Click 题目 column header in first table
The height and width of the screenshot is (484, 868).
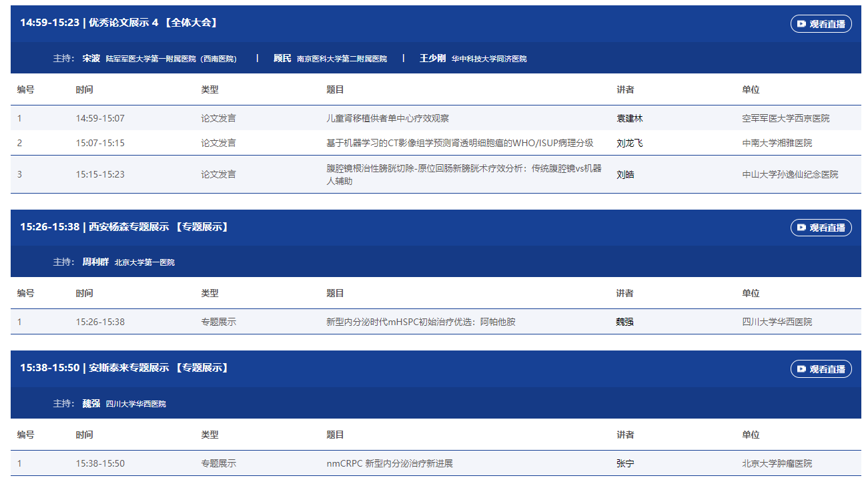point(335,89)
